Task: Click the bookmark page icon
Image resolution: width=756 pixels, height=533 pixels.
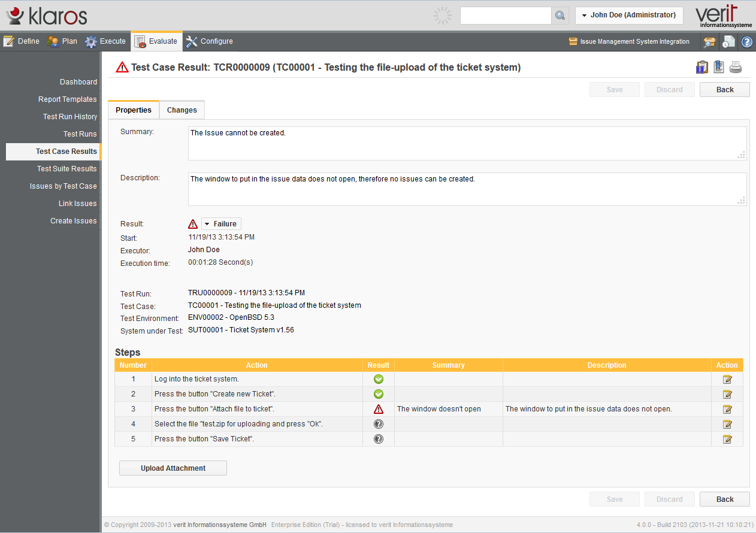Action: point(719,67)
